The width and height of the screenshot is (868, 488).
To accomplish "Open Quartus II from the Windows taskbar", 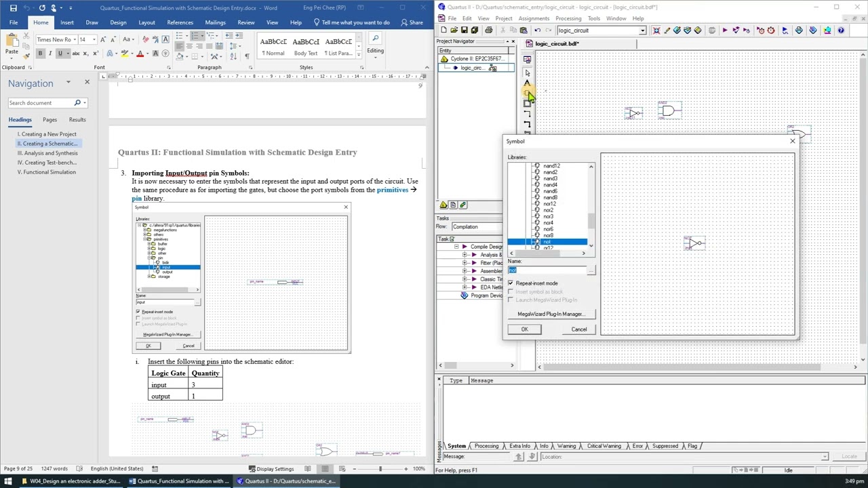I will (286, 481).
